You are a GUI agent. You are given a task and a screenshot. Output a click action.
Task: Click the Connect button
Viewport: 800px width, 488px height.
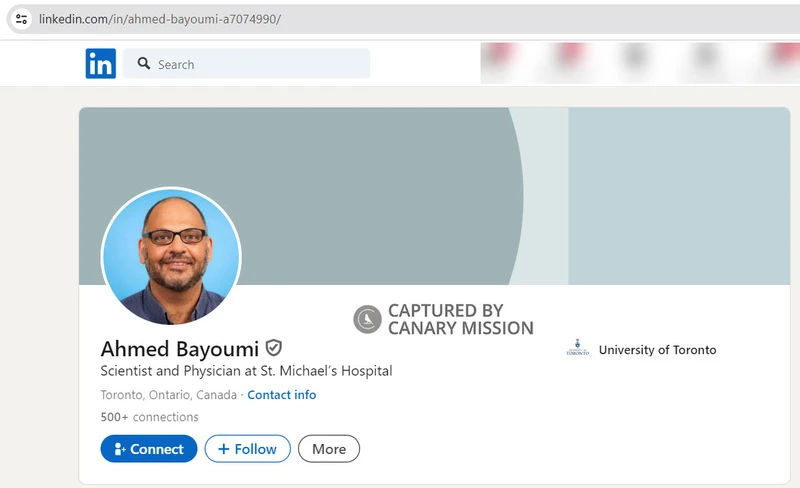point(149,449)
